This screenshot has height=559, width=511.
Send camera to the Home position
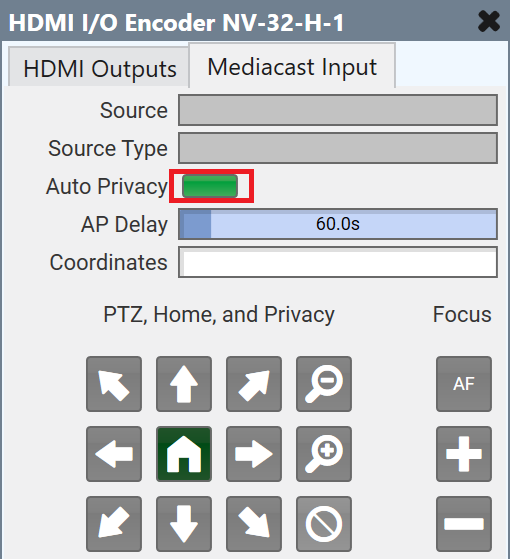click(184, 454)
